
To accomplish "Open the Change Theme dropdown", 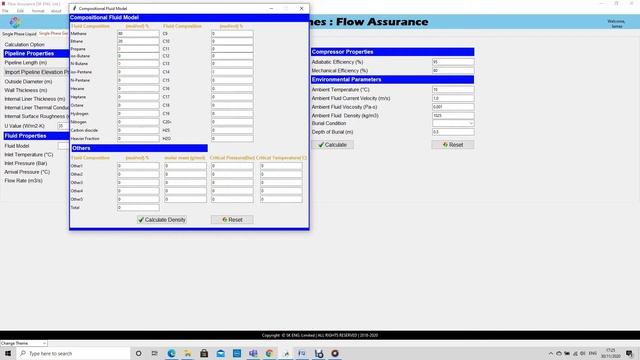I will pyautogui.click(x=24, y=344).
